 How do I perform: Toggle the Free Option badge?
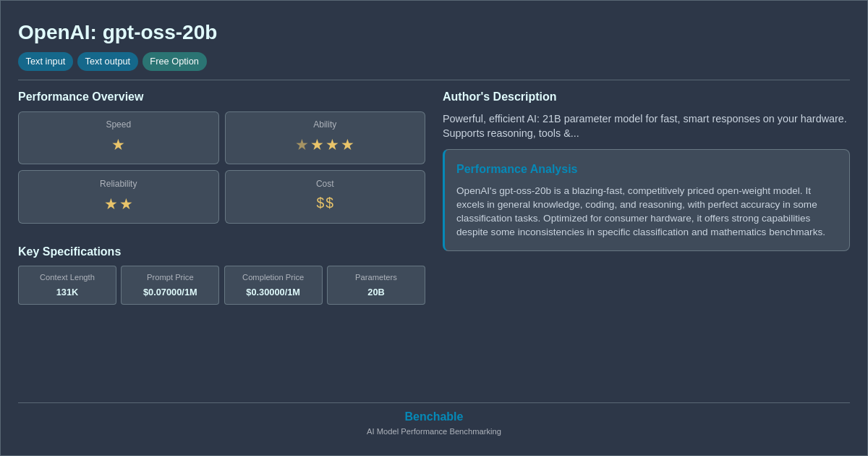(174, 62)
